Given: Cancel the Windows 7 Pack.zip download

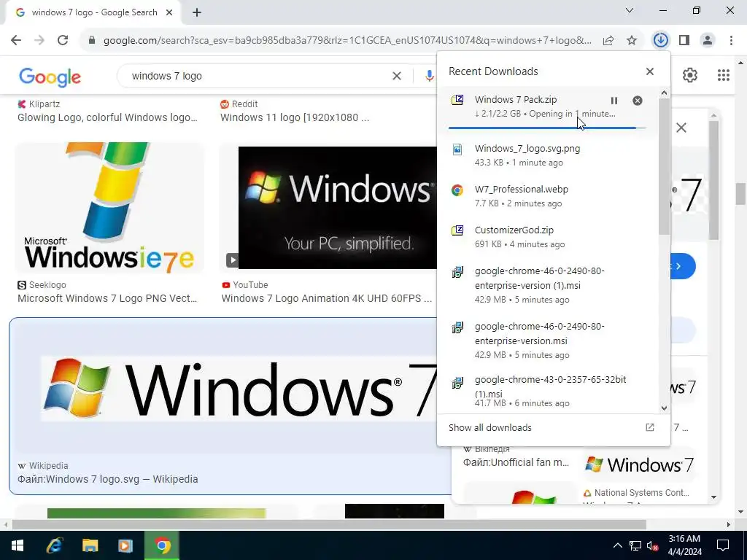Looking at the screenshot, I should pyautogui.click(x=638, y=101).
